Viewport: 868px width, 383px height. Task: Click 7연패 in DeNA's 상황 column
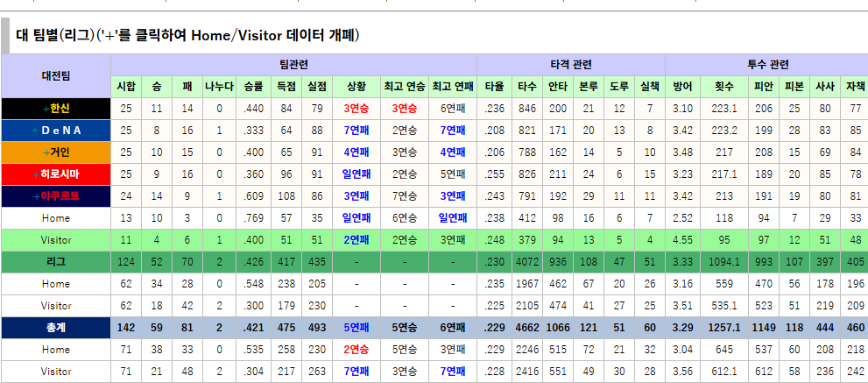point(356,131)
